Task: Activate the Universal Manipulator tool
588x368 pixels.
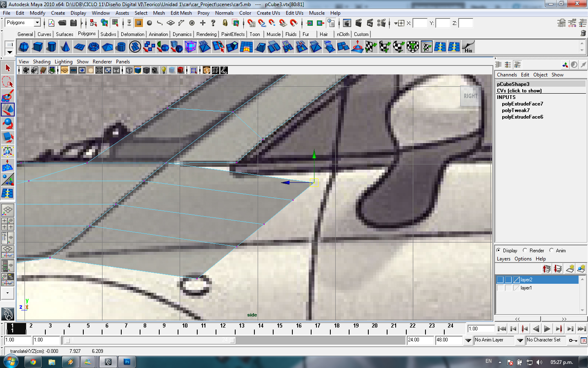Action: (x=8, y=151)
